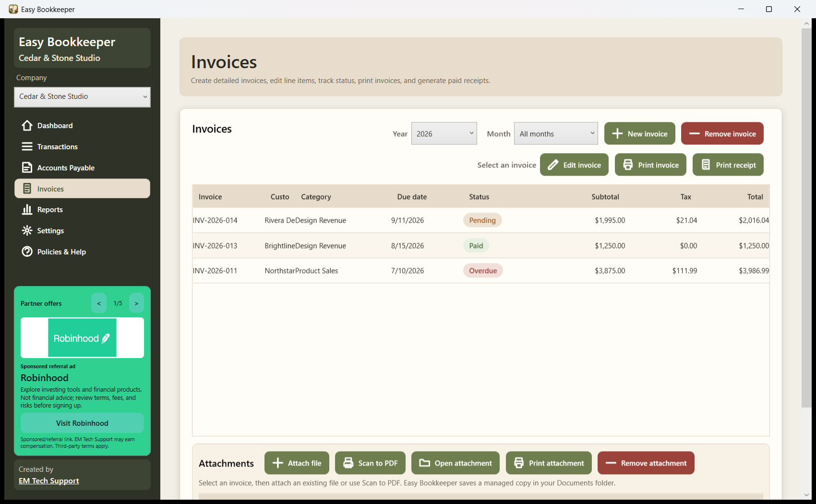Click the Reports bar chart icon
The width and height of the screenshot is (816, 504).
tap(27, 209)
